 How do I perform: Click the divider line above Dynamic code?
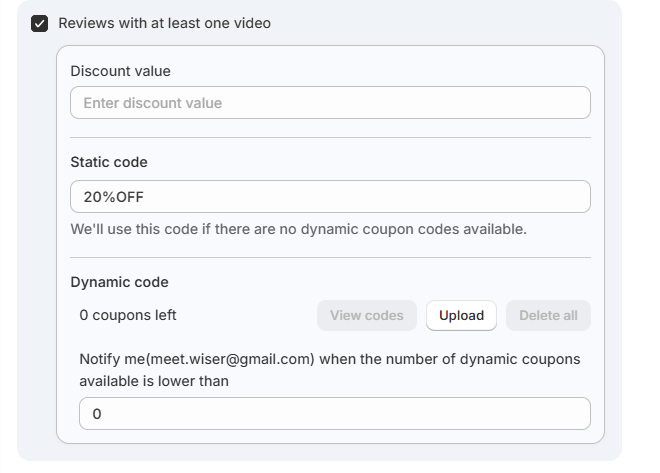pyautogui.click(x=330, y=257)
